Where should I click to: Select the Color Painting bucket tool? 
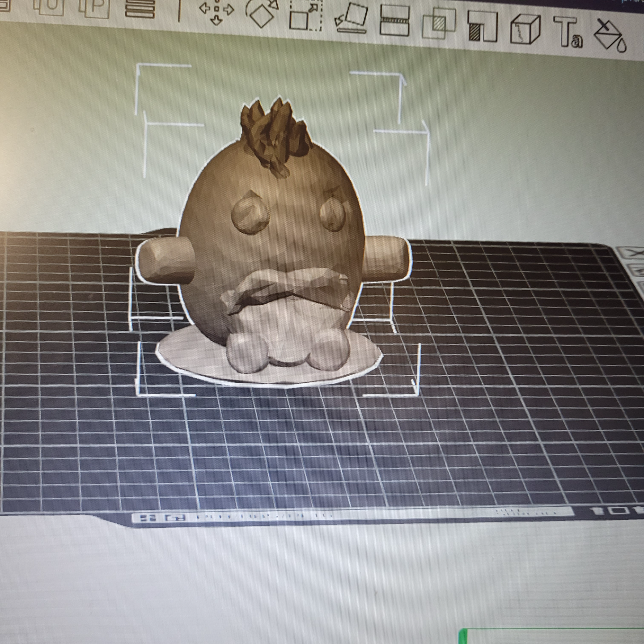610,36
